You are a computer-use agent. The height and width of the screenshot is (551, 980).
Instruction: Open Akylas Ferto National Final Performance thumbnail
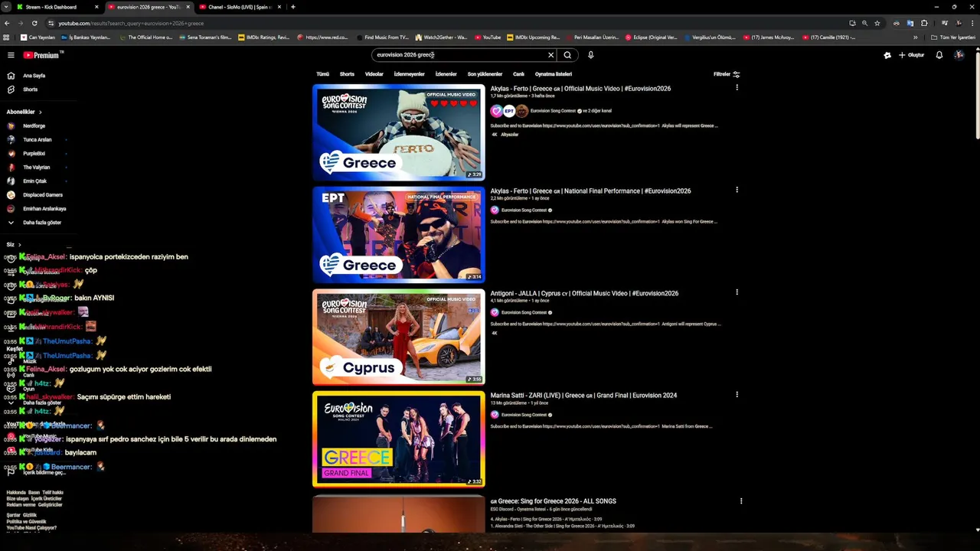(x=398, y=235)
